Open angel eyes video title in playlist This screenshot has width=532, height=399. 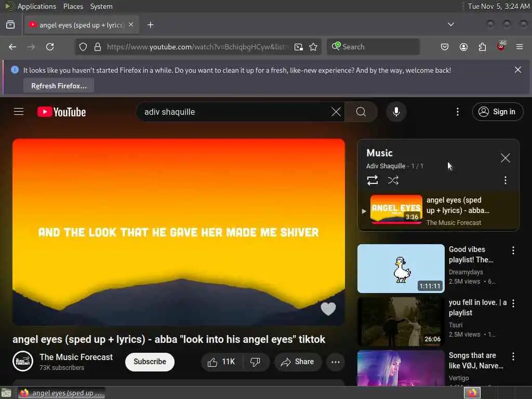click(x=458, y=205)
